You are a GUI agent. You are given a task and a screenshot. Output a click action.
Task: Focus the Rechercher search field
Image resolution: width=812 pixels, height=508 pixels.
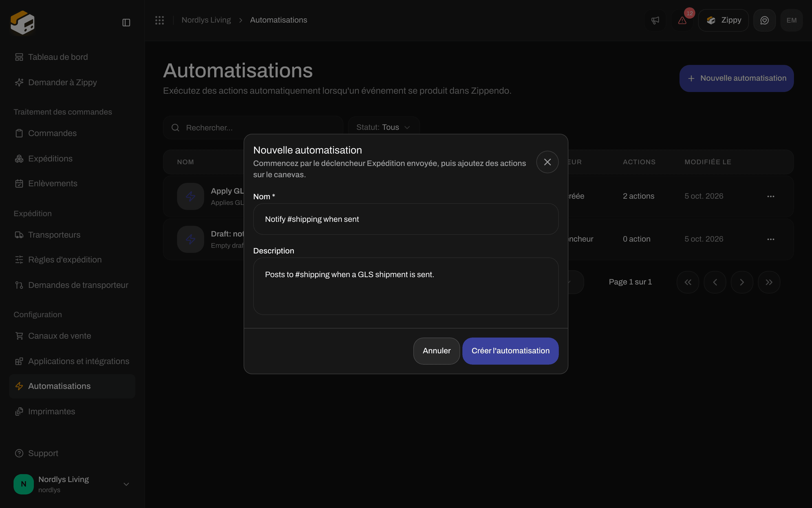point(253,128)
